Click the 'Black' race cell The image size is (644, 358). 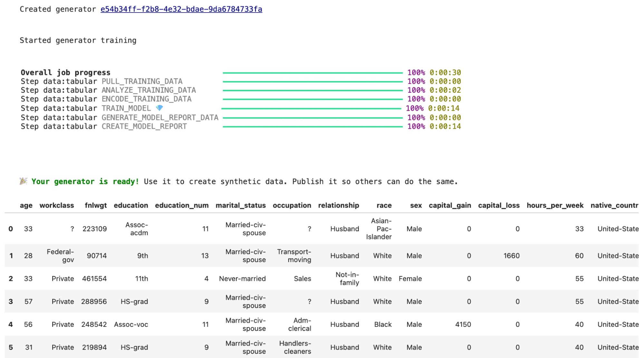[383, 324]
